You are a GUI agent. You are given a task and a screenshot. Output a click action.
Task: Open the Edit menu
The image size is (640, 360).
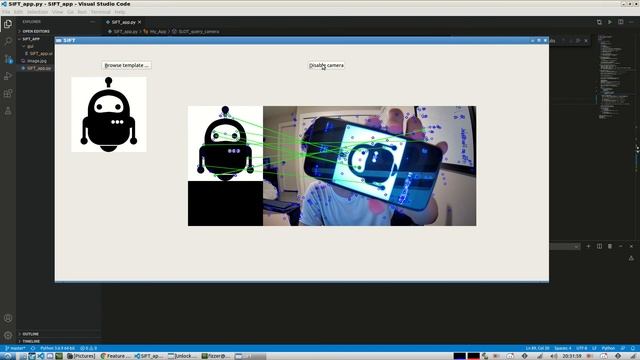(19, 12)
